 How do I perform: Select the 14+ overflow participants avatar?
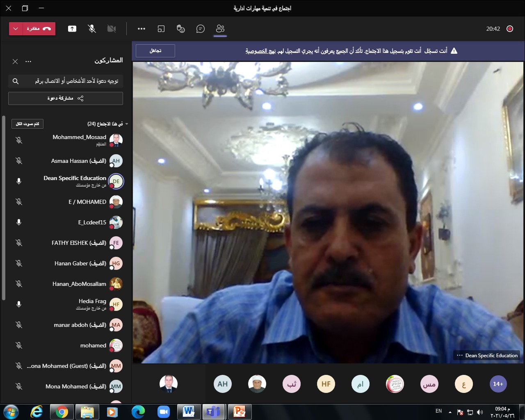[498, 384]
